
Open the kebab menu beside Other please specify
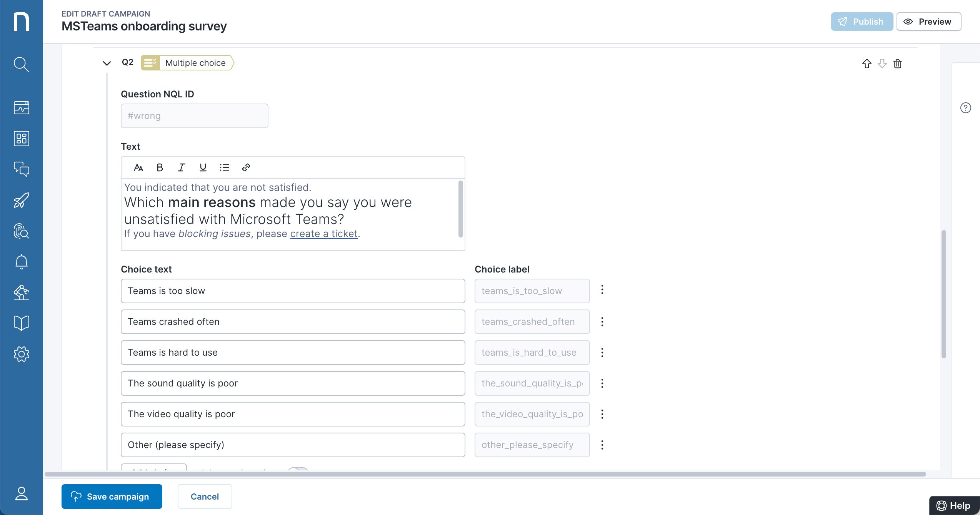[x=602, y=445]
